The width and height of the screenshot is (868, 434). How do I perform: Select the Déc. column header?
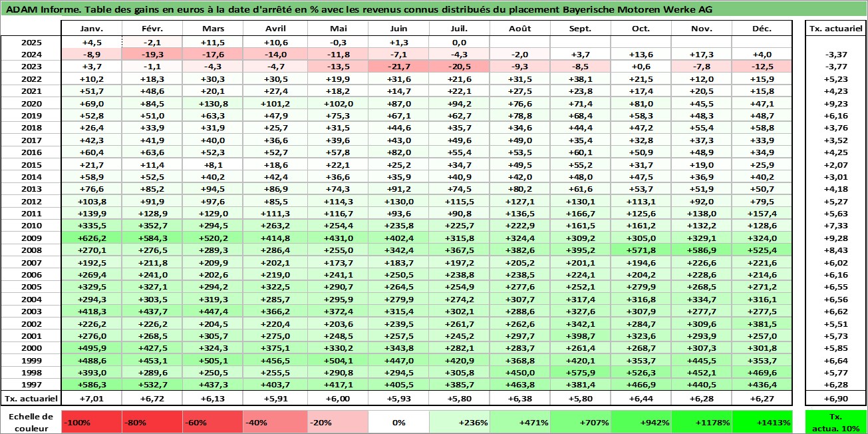click(762, 29)
